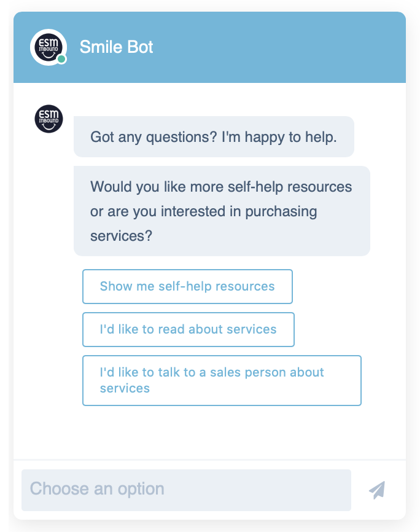420x532 pixels.
Task: Click the smile symbol in header logo
Action: coord(49,55)
